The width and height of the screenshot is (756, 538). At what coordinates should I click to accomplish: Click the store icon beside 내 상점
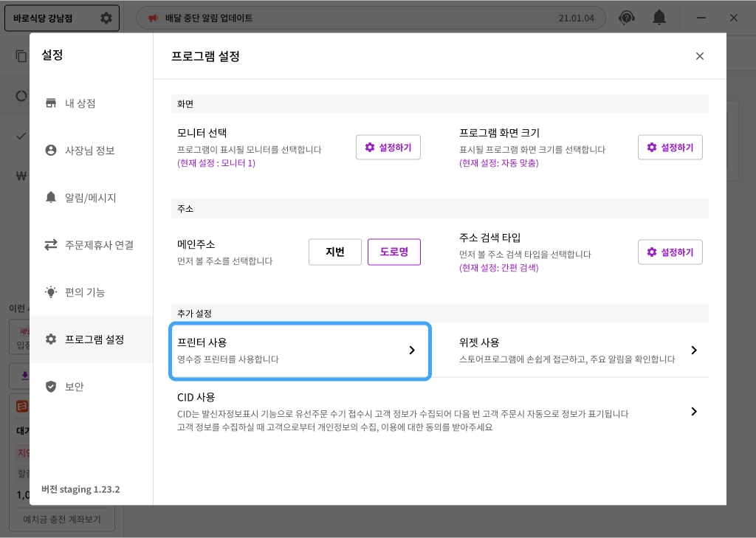[x=51, y=103]
